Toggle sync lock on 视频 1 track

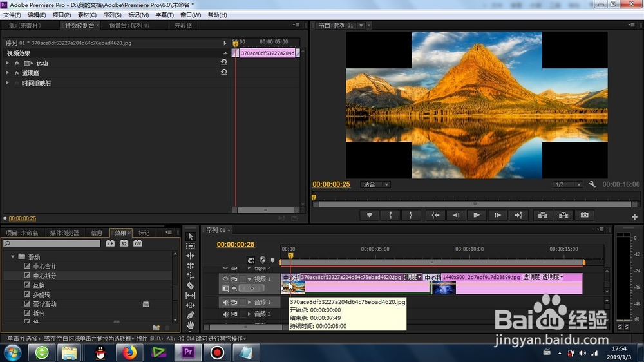pyautogui.click(x=234, y=279)
